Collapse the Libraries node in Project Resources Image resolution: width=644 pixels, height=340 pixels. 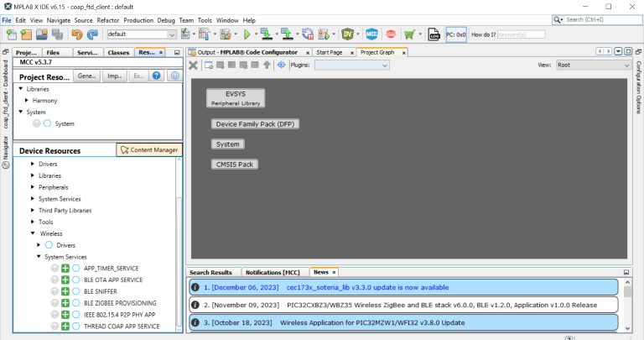coord(20,89)
